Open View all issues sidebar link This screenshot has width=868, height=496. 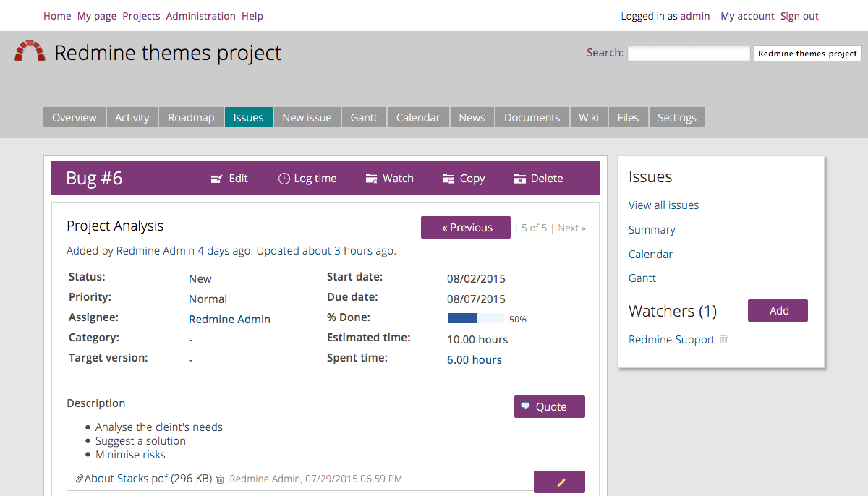[663, 205]
